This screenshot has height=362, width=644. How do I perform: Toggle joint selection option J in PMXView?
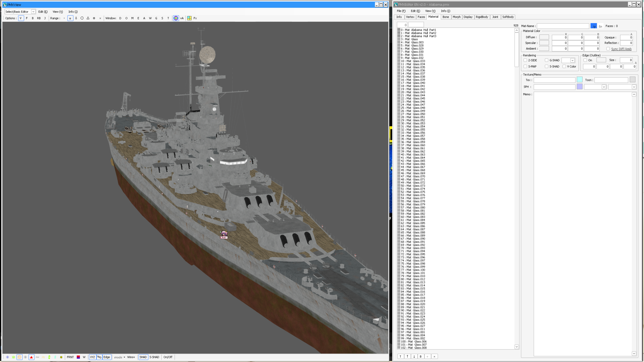click(45, 18)
